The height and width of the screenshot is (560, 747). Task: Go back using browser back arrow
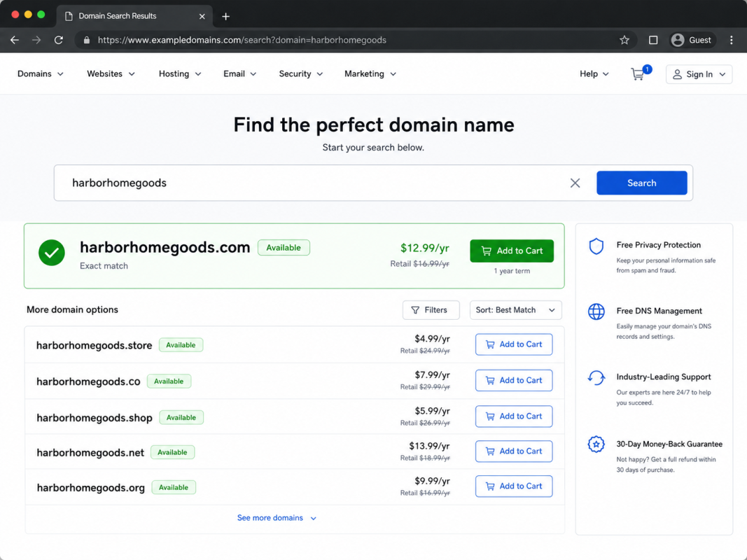[15, 40]
